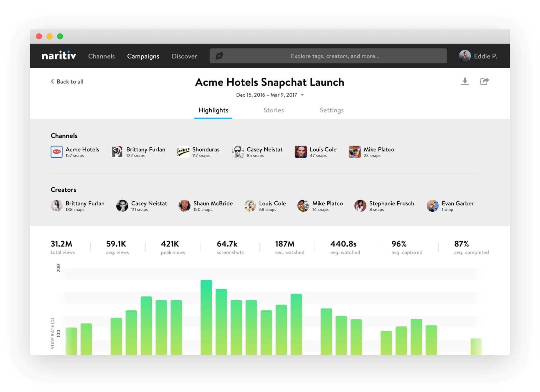Switch to the Stories tab

click(274, 110)
